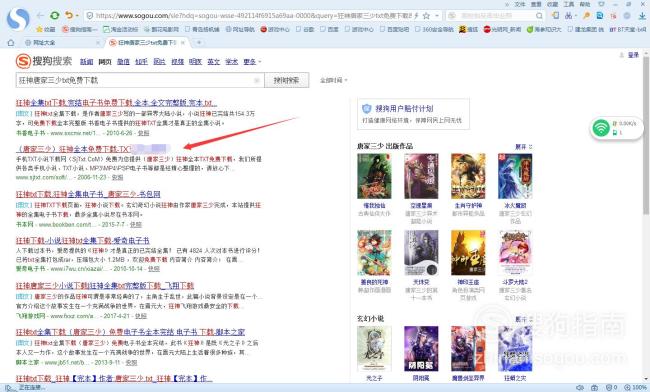The height and width of the screenshot is (392, 650).
Task: Open the undo arrow's small dropdown
Action: (77, 16)
